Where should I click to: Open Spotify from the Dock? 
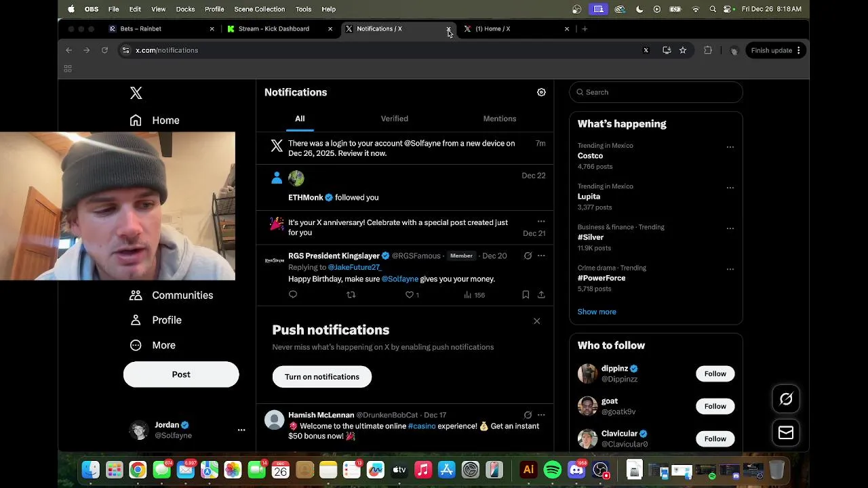553,470
